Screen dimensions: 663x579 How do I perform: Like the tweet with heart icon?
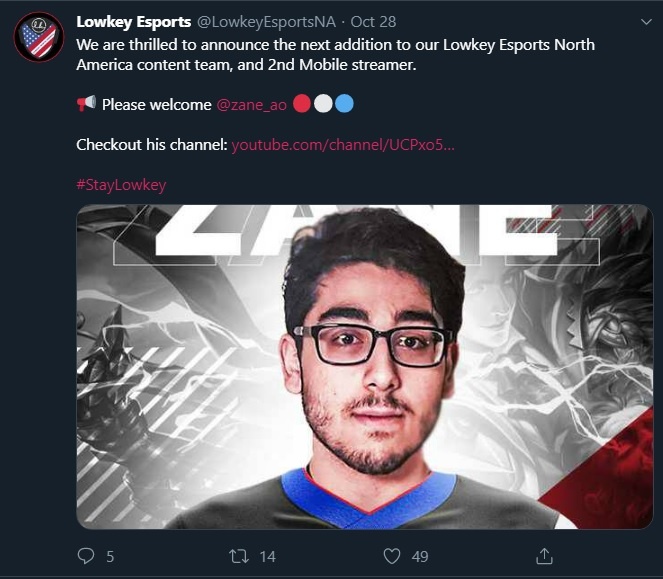[x=392, y=556]
